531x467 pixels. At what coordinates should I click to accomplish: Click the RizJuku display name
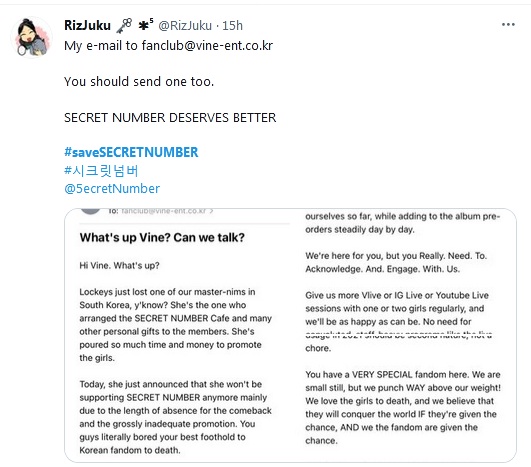point(87,25)
